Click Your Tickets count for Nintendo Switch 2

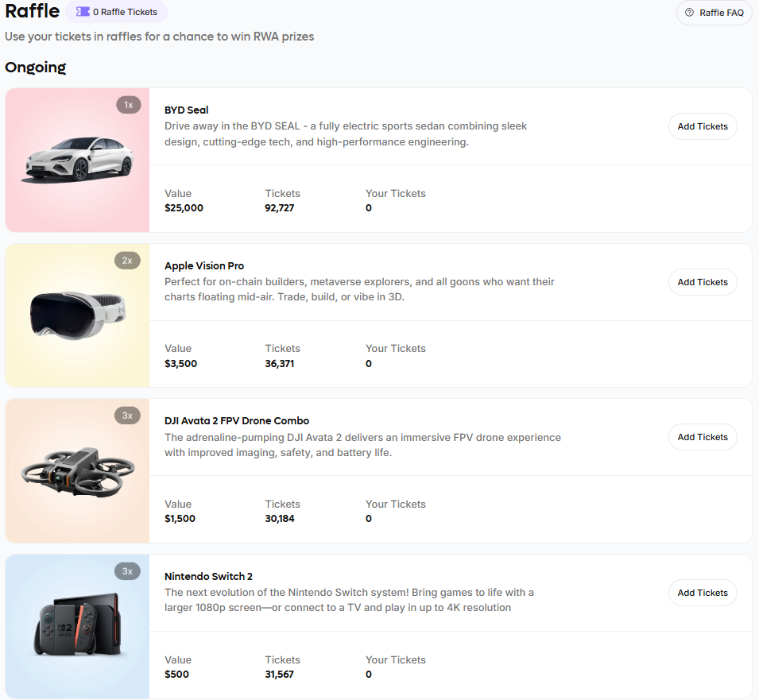(x=369, y=675)
